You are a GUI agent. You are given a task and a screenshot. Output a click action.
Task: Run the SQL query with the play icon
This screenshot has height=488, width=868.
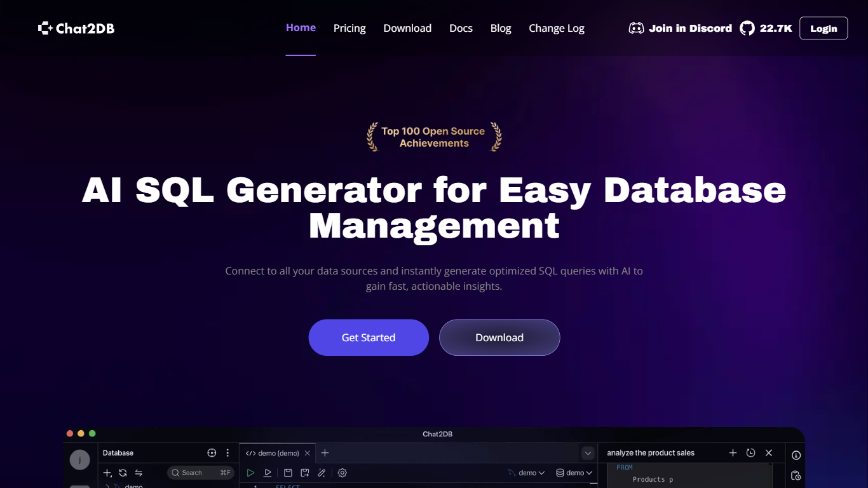[250, 473]
